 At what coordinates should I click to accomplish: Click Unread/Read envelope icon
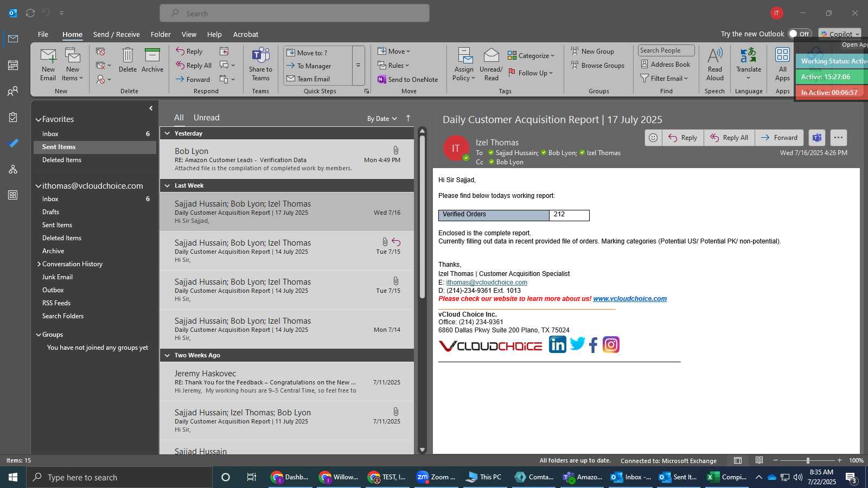[491, 65]
